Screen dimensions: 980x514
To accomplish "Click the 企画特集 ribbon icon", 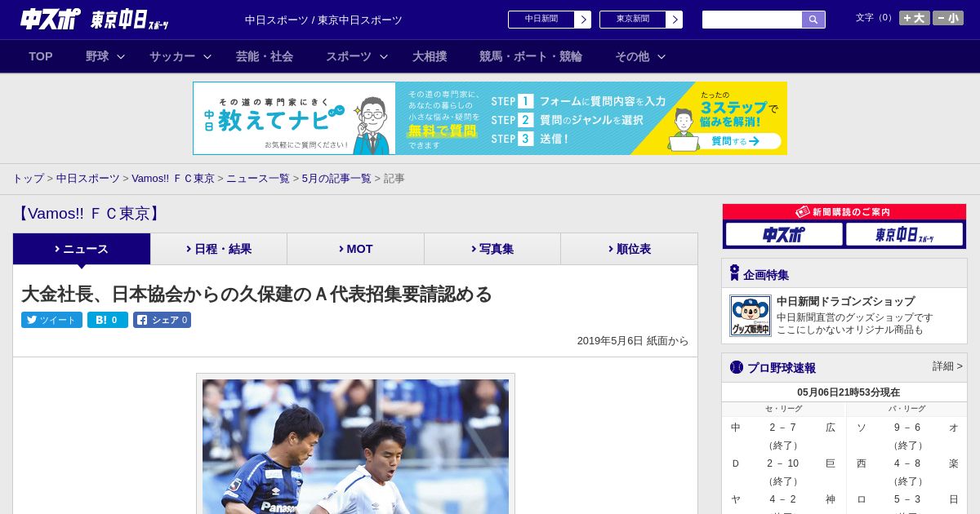I will pos(734,273).
